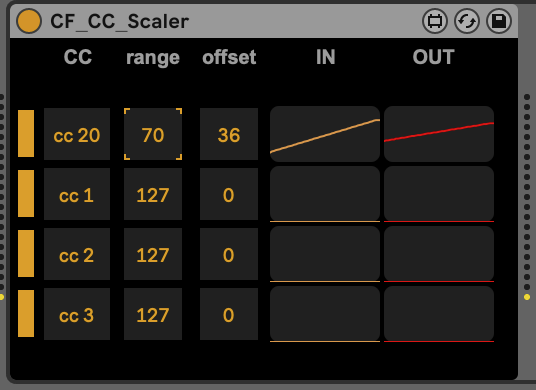Click the Hot-Swap presets icon
This screenshot has height=390, width=536.
(x=467, y=21)
